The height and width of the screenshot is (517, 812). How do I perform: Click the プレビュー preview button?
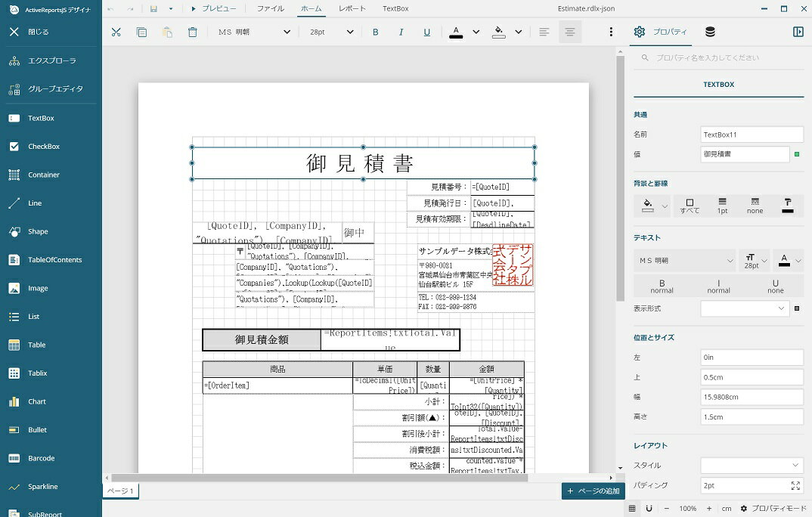coord(213,9)
